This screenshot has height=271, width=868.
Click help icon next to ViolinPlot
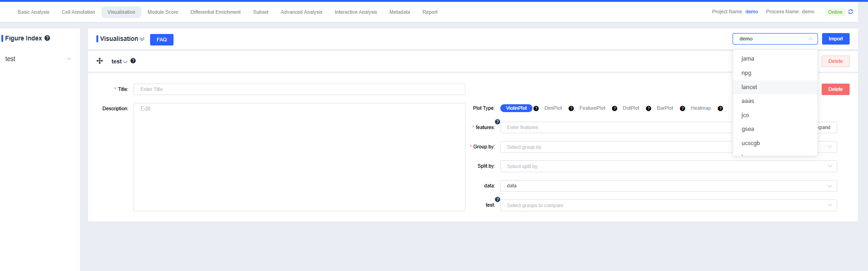pos(536,108)
